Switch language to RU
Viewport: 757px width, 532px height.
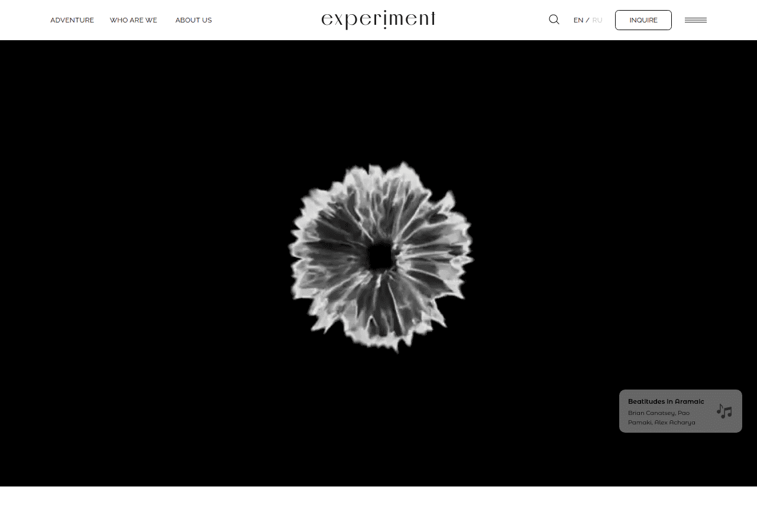tap(597, 20)
